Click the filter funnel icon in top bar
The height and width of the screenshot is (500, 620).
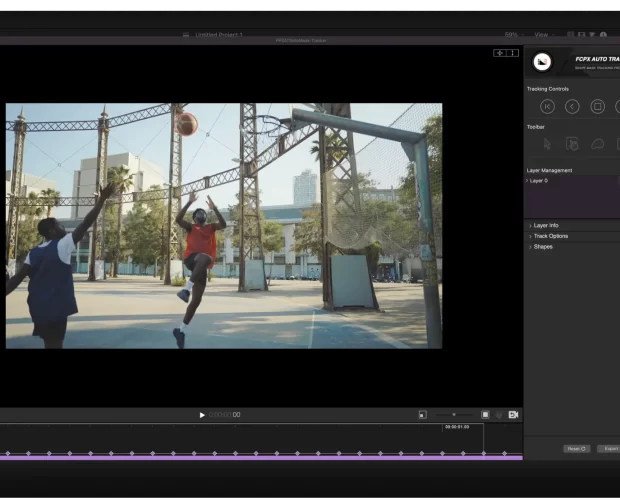pos(592,35)
